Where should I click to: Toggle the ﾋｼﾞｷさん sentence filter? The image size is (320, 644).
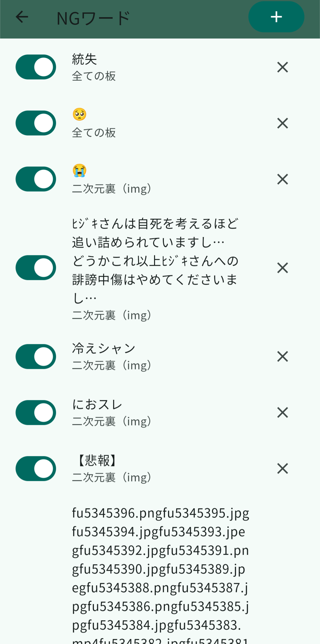click(36, 268)
